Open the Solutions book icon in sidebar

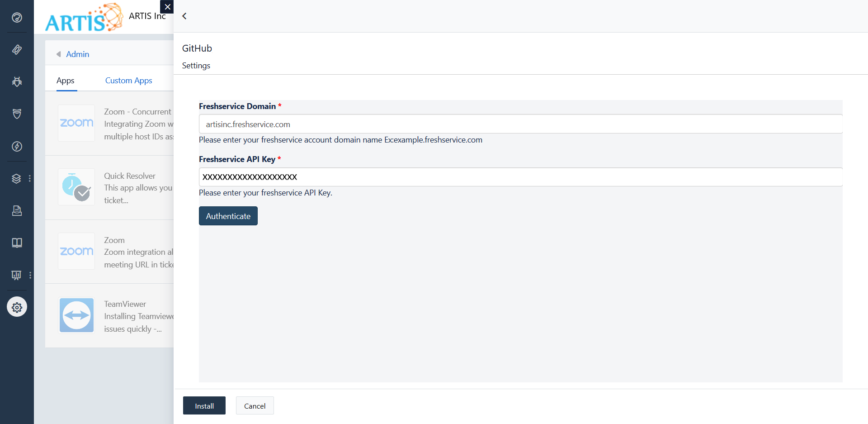[17, 243]
